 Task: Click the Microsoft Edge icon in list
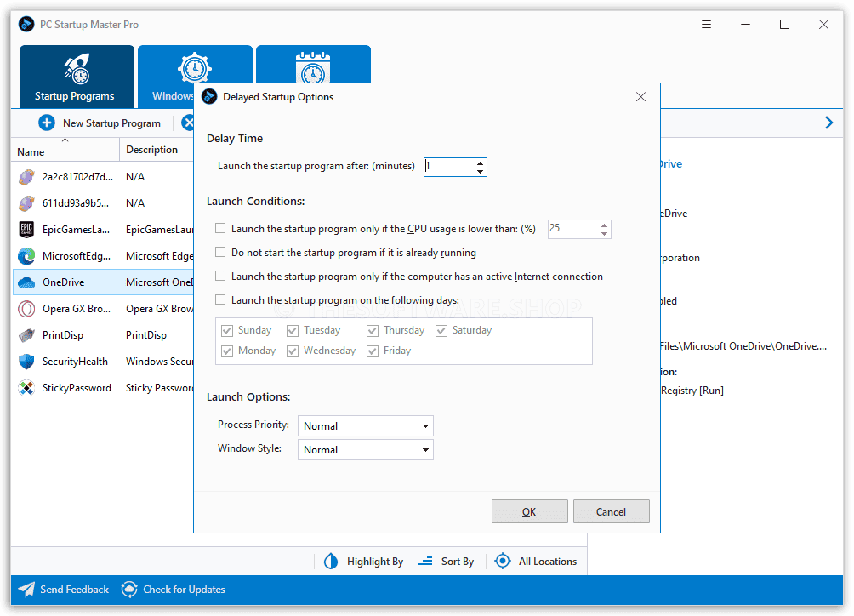coord(26,256)
